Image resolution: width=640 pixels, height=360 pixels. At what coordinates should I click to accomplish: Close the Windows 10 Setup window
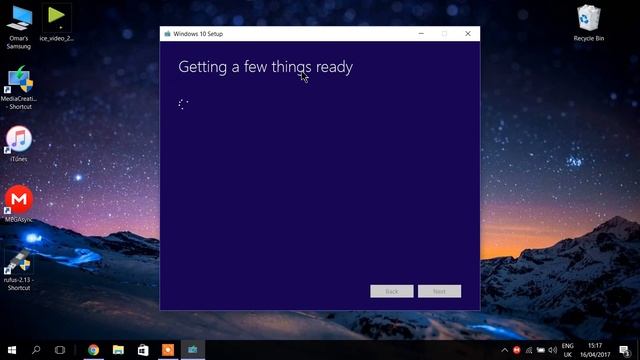468,34
